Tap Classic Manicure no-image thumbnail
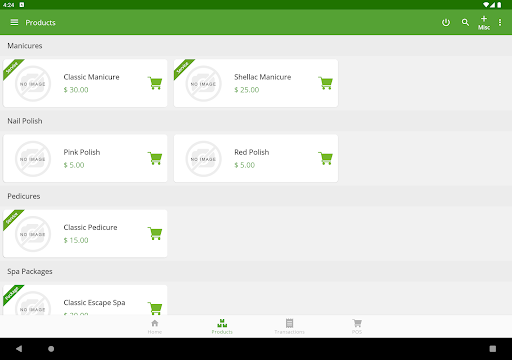The height and width of the screenshot is (360, 512). pos(33,84)
